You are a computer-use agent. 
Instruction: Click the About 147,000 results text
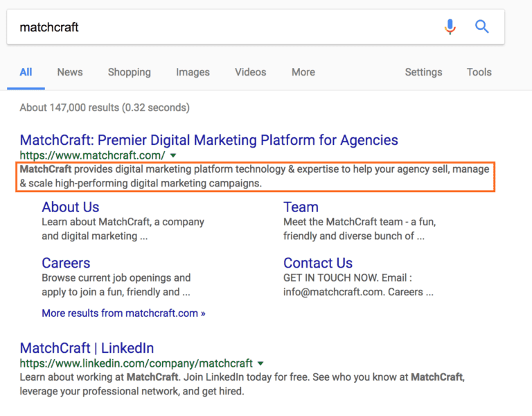105,107
